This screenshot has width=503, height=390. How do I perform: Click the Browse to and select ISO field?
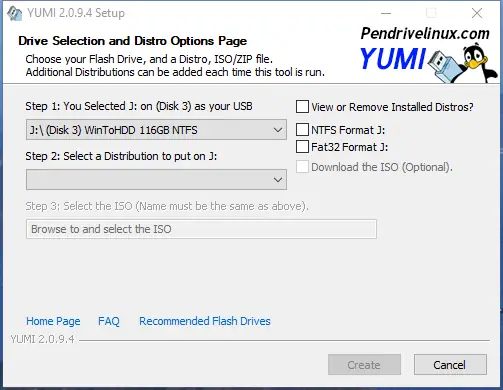(x=201, y=229)
